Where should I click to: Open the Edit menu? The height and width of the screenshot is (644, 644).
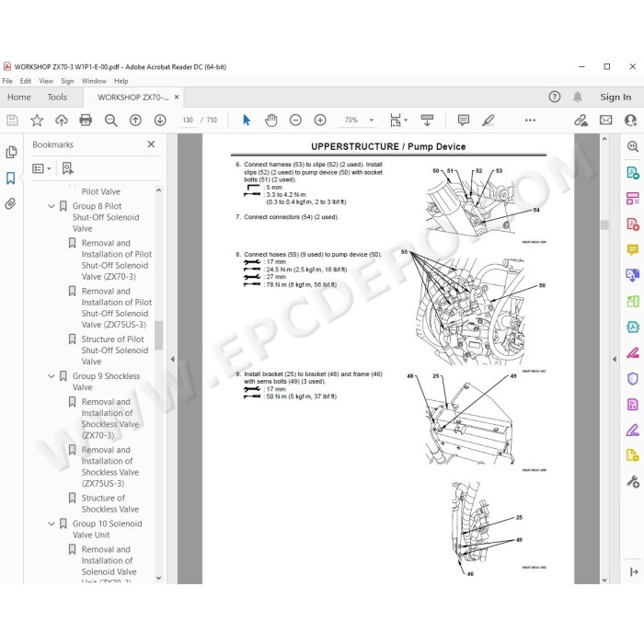[x=26, y=81]
